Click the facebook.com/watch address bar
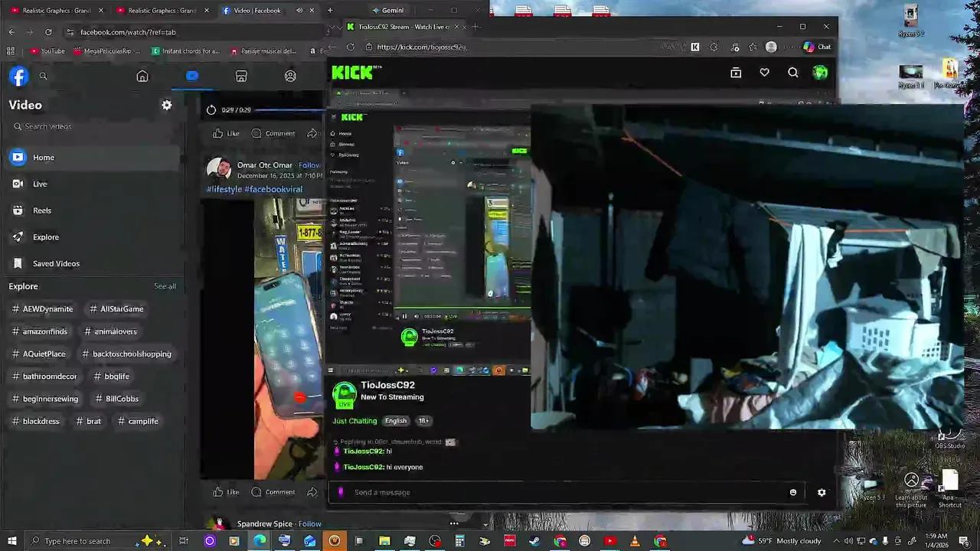The image size is (980, 551). 195,32
